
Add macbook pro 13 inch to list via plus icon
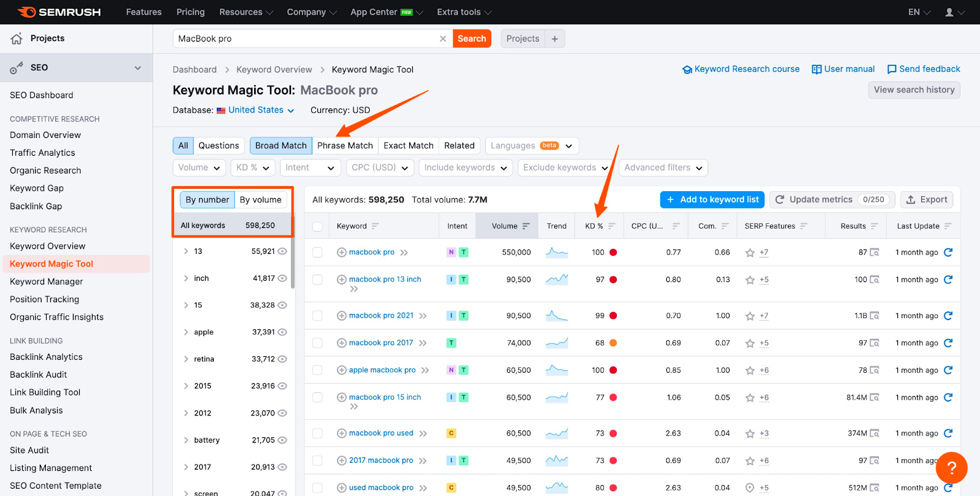click(x=342, y=280)
